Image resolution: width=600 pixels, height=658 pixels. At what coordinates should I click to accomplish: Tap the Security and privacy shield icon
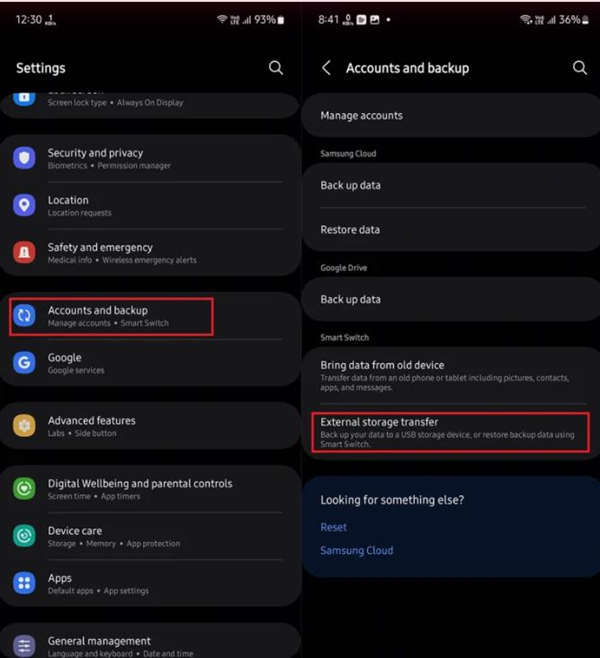pos(24,158)
